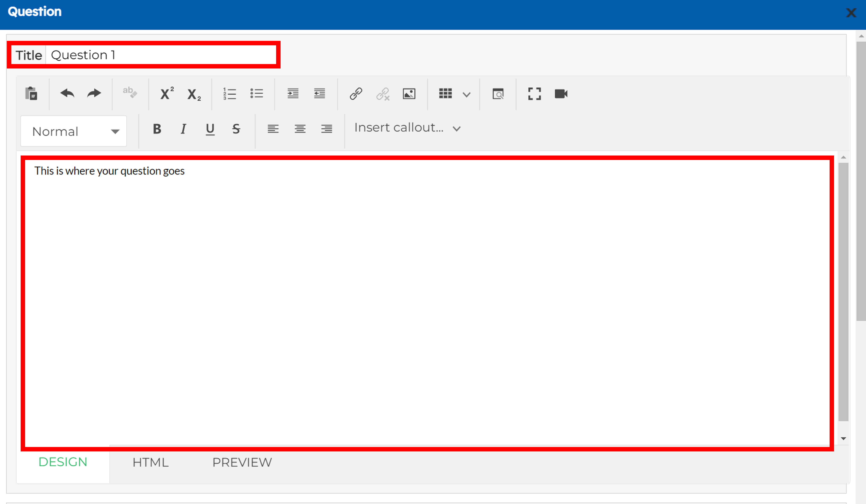This screenshot has width=866, height=504.
Task: Toggle bold formatting
Action: point(157,129)
